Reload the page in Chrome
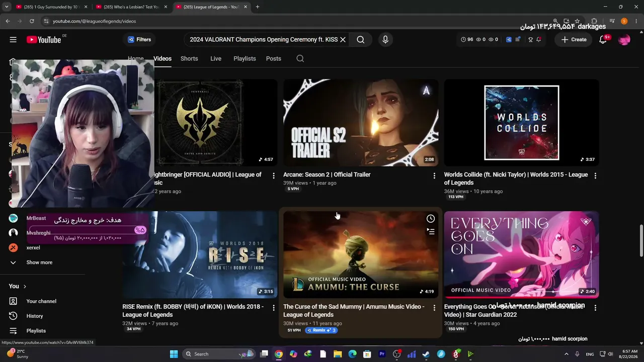The height and width of the screenshot is (362, 644). pos(32,21)
